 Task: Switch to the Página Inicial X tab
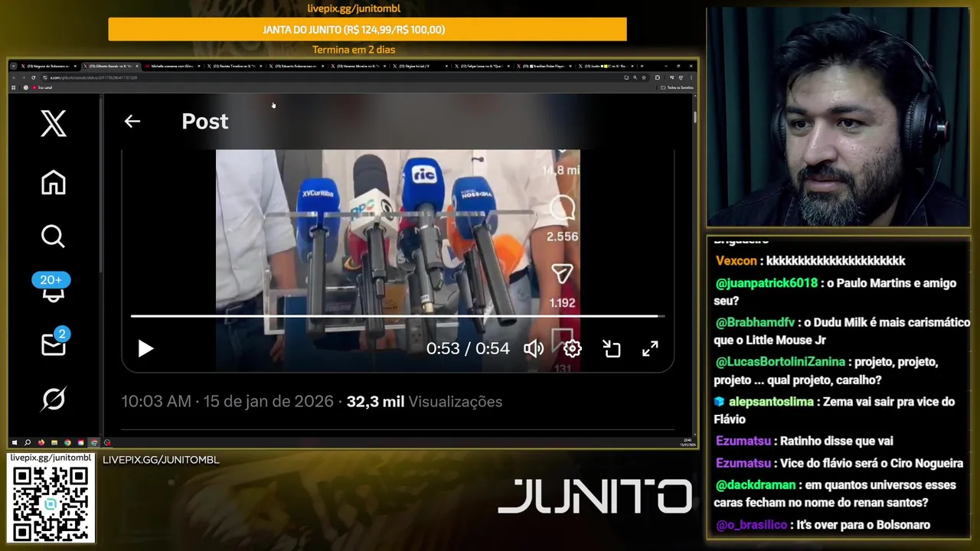(x=419, y=67)
